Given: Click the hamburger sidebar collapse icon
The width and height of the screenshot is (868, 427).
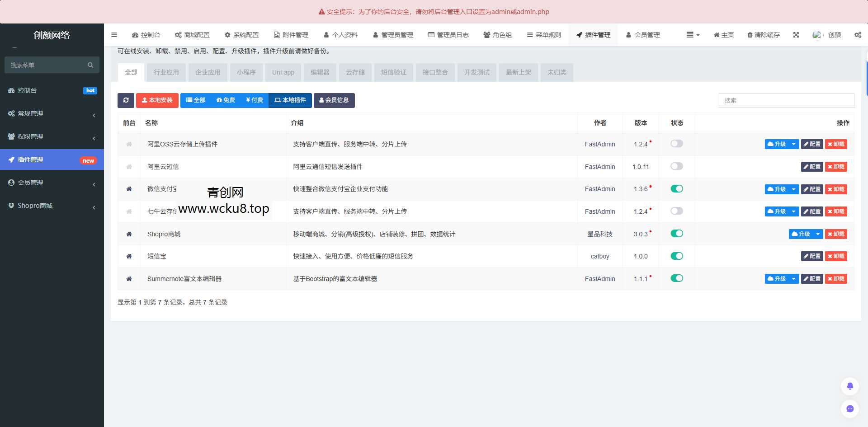Looking at the screenshot, I should point(114,35).
